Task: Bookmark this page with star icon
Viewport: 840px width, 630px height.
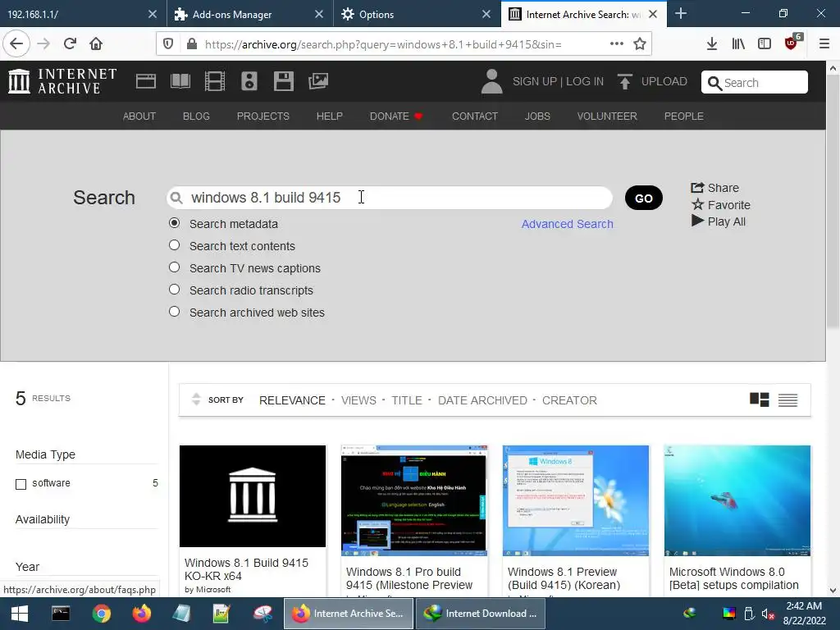Action: (640, 44)
